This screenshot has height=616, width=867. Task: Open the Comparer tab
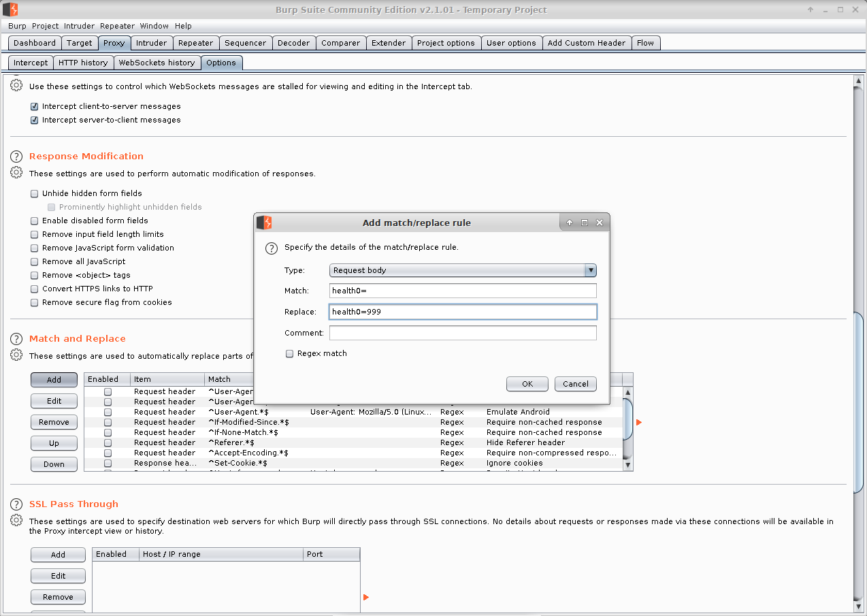click(x=341, y=43)
